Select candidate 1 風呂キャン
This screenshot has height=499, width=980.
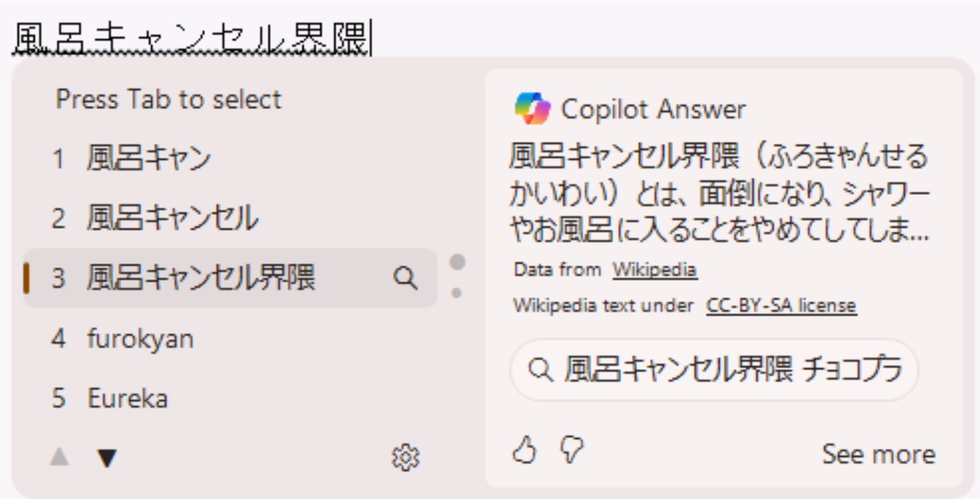[x=149, y=159]
